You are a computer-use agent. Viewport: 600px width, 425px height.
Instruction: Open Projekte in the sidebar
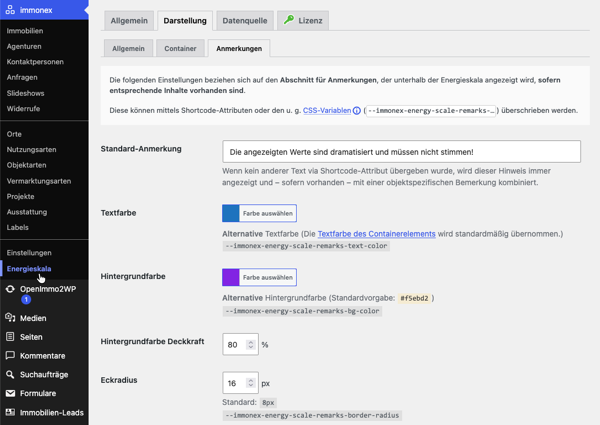point(21,196)
